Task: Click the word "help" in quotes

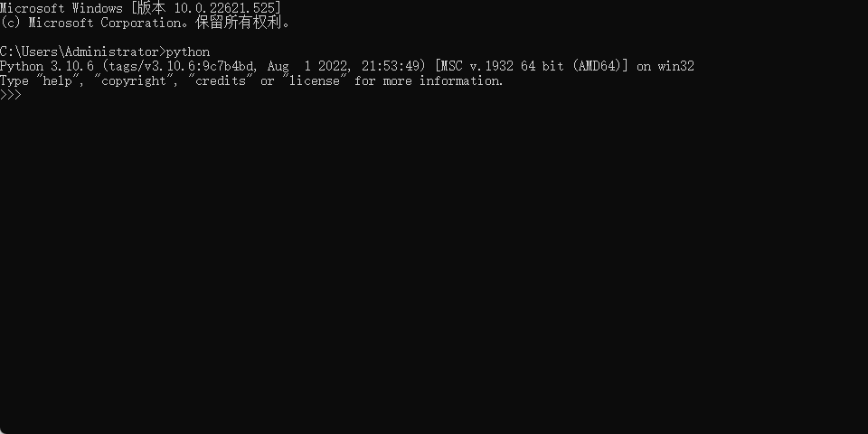Action: pos(58,80)
